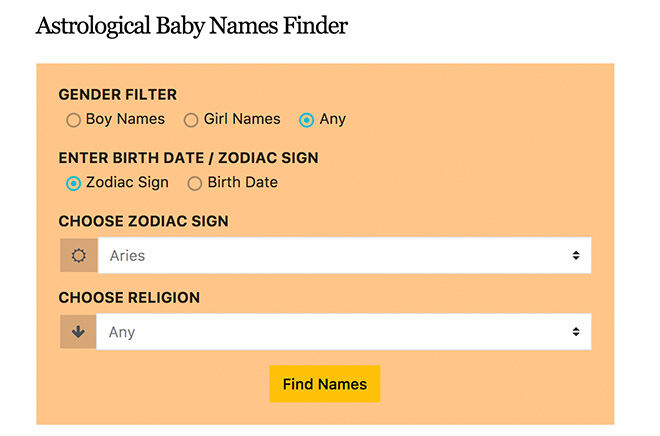
Task: Click the Astrological Baby Names Finder heading
Action: [192, 26]
